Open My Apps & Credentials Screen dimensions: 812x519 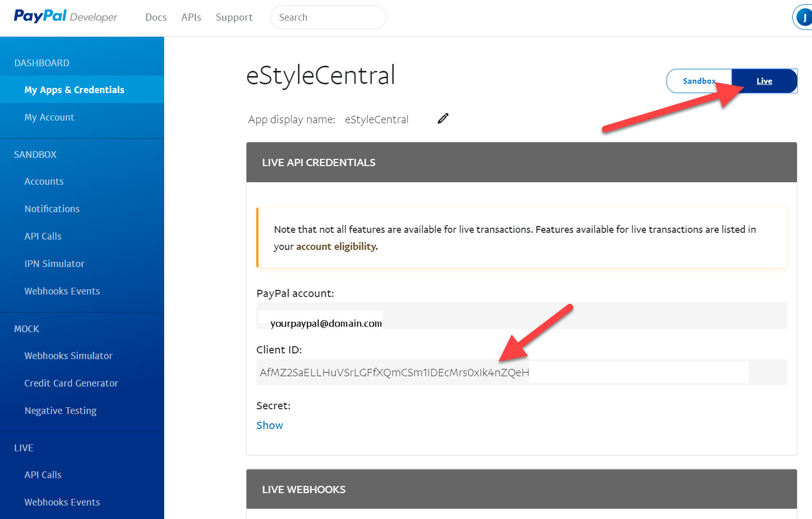[82, 90]
